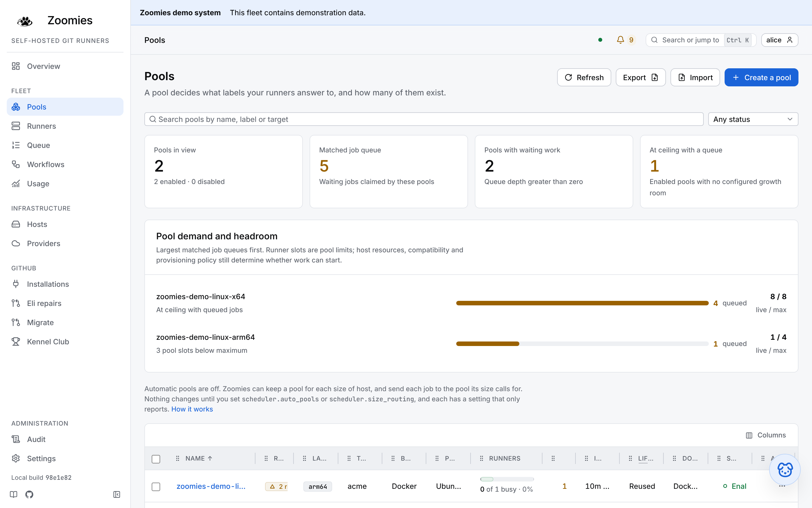Navigate to Workflows
This screenshot has width=812, height=508.
[65, 164]
